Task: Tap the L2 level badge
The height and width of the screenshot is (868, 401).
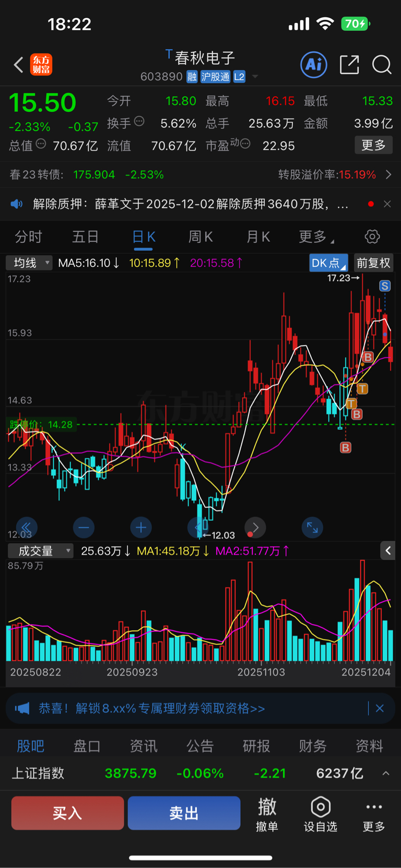Action: [x=239, y=77]
